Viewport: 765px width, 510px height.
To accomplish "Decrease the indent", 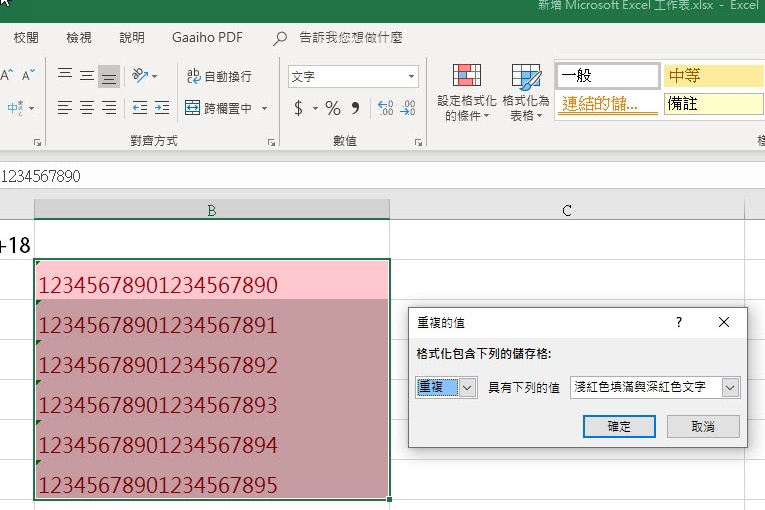I will coord(140,107).
